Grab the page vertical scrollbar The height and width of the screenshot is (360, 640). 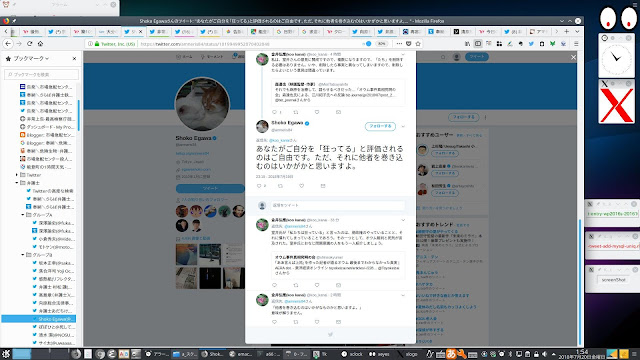[x=580, y=282]
